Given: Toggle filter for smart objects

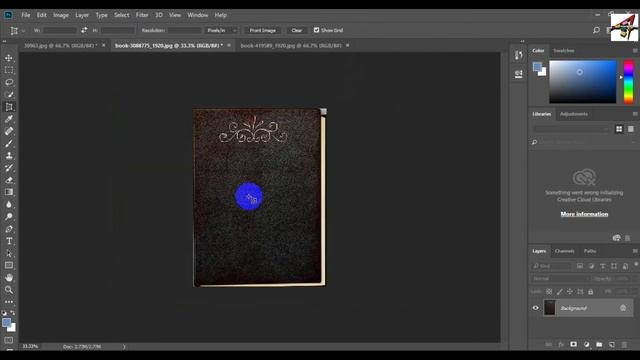Looking at the screenshot, I should (x=625, y=266).
